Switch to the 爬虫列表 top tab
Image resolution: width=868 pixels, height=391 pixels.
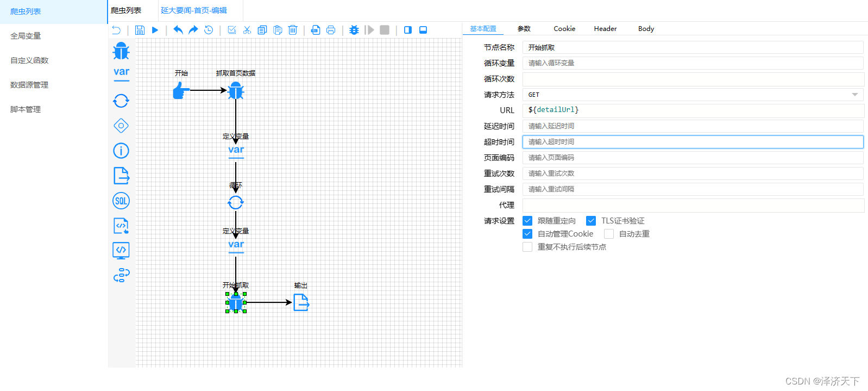click(x=126, y=10)
